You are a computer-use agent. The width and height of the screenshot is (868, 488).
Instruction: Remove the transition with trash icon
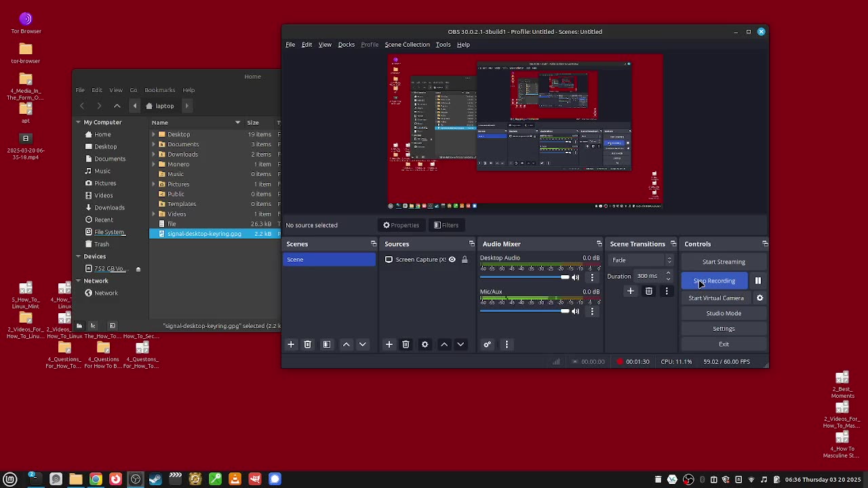click(x=649, y=291)
